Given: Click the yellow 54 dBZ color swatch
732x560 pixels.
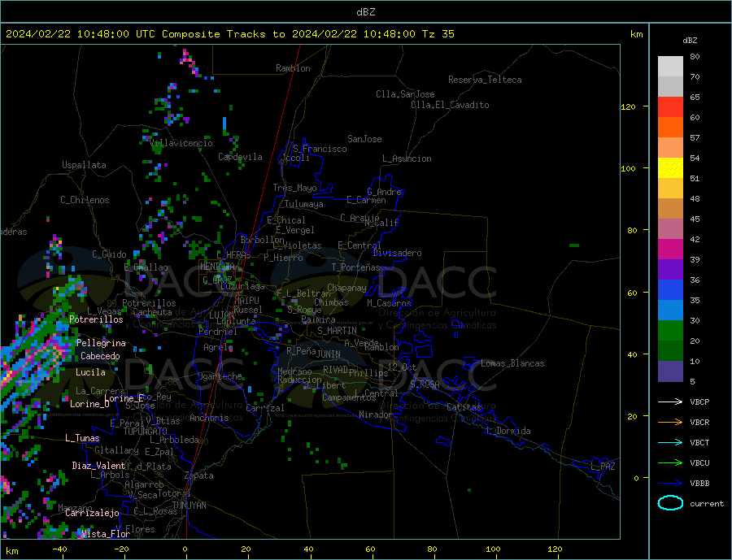Looking at the screenshot, I should [x=670, y=168].
